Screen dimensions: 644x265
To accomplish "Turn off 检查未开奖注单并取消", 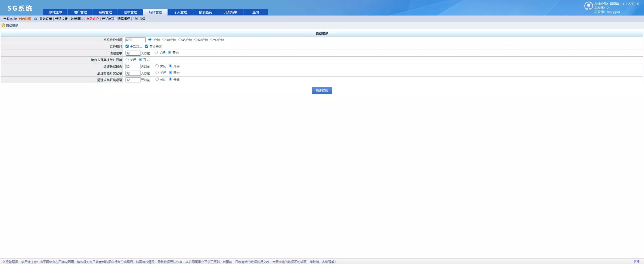I will pos(127,60).
